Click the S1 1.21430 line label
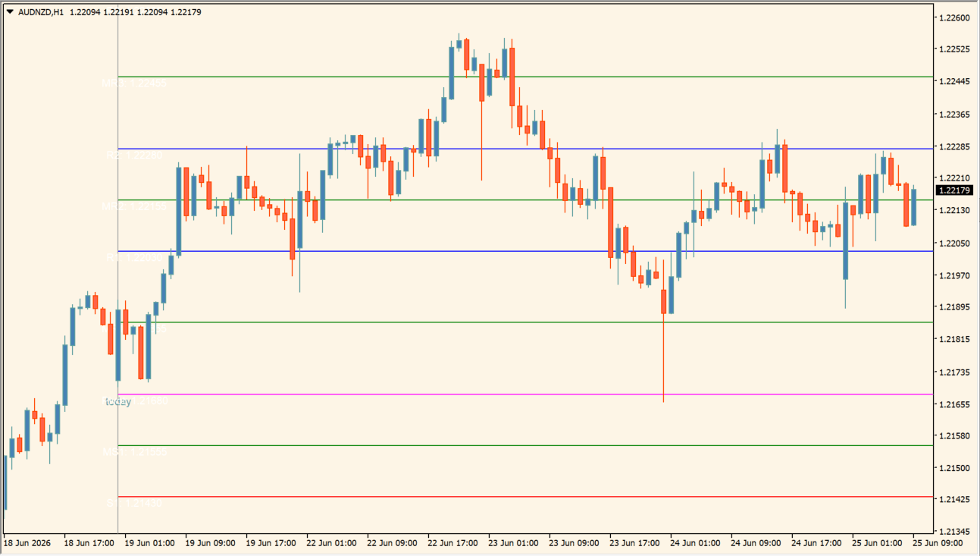The width and height of the screenshot is (980, 556). [133, 503]
